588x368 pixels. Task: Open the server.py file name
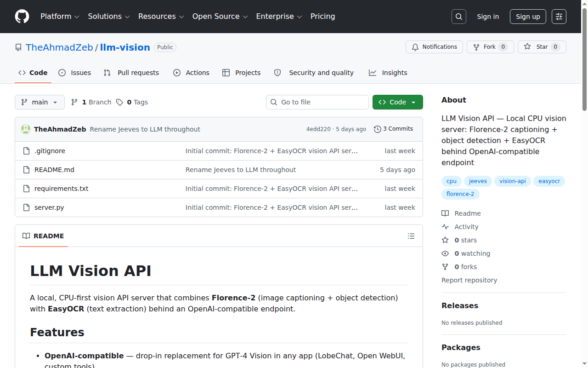click(x=49, y=207)
